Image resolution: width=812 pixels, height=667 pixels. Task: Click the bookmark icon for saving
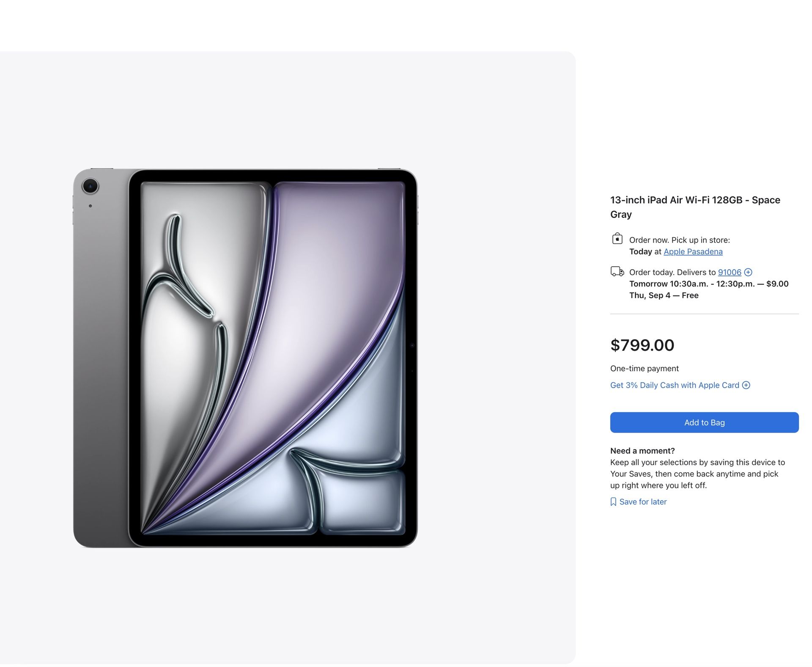[613, 502]
